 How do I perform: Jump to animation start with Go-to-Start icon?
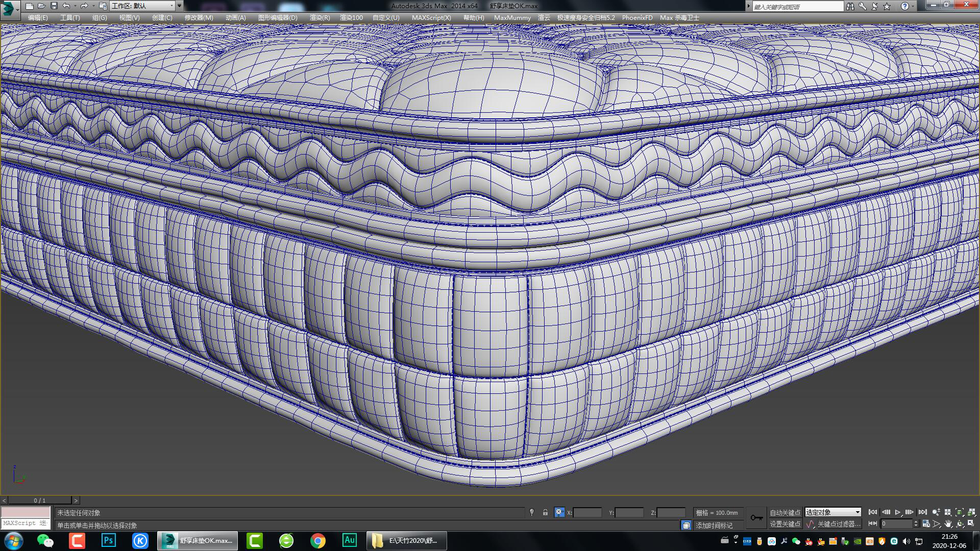click(873, 512)
